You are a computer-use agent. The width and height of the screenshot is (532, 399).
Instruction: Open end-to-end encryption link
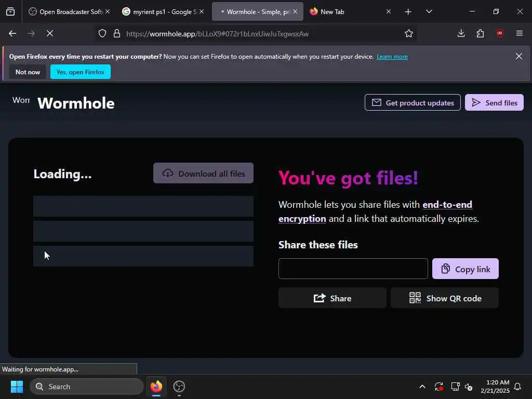375,211
